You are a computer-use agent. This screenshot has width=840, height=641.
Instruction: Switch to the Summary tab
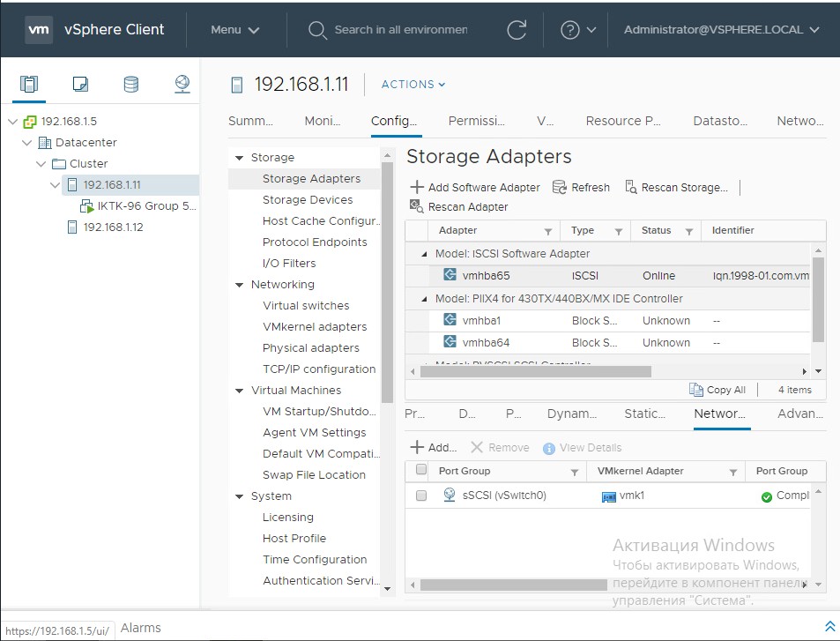pyautogui.click(x=250, y=121)
